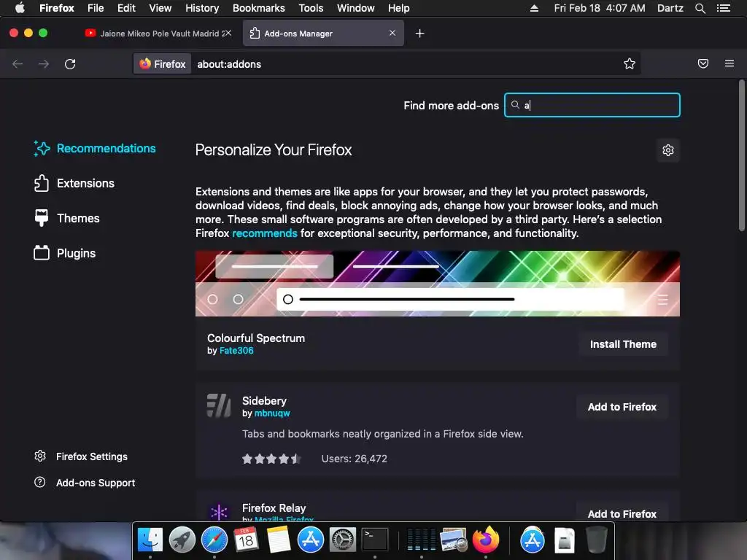Open the Pocket save icon
The image size is (747, 560).
point(703,64)
